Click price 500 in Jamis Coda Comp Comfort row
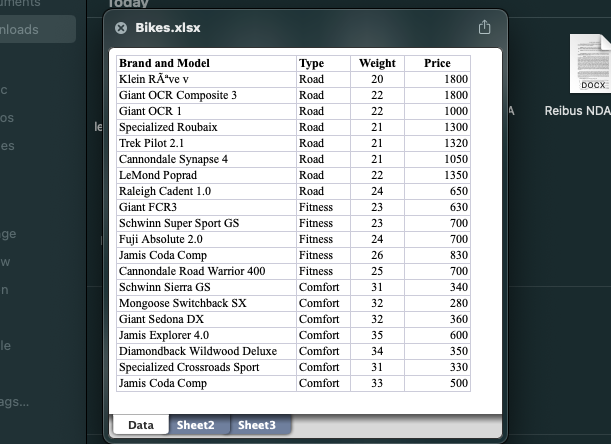 click(x=437, y=383)
